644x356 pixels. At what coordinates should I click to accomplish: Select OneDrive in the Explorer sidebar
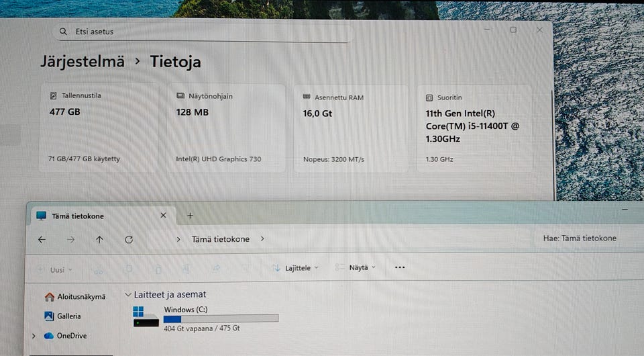[66, 335]
